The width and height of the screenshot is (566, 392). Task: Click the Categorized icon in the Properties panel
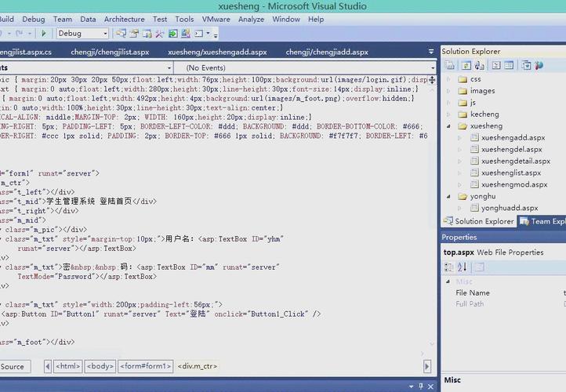(x=448, y=267)
